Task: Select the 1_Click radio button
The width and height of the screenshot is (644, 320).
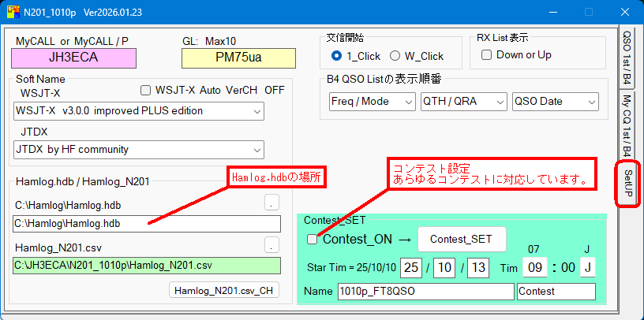Action: 337,56
